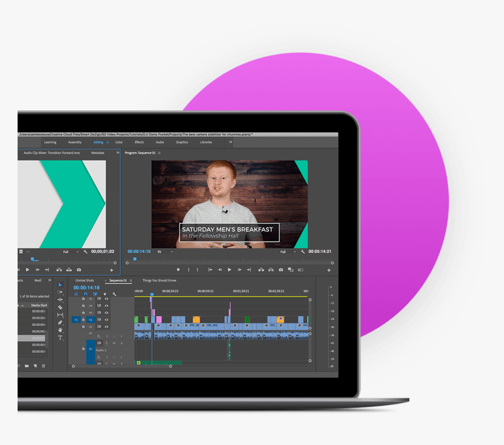The width and height of the screenshot is (504, 445).
Task: Pick the Ripple Edit tool
Action: click(60, 300)
